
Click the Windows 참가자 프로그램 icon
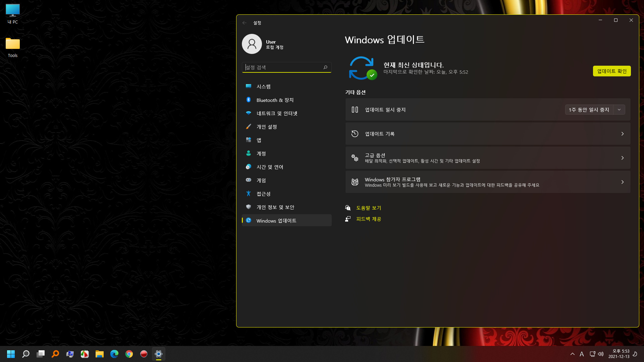point(355,182)
